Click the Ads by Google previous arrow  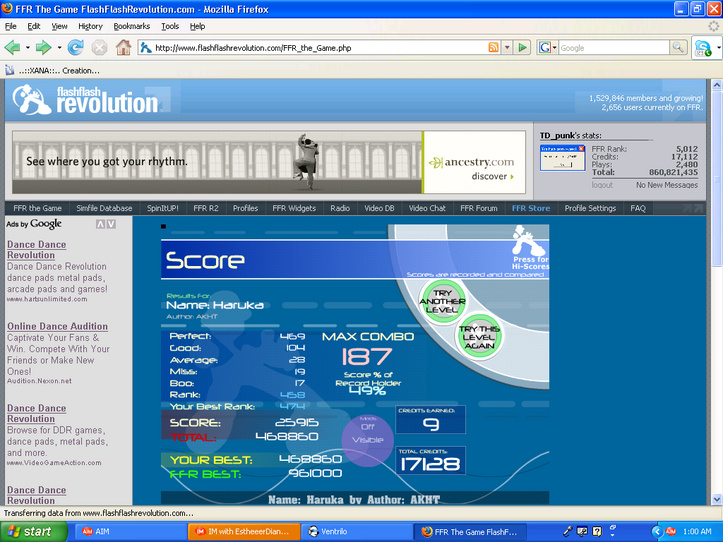point(100,225)
